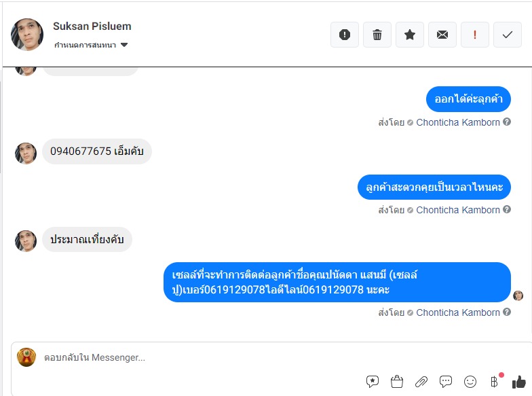The image size is (532, 396).
Task: Flag conversation as priority with red exclamation
Action: pos(475,35)
